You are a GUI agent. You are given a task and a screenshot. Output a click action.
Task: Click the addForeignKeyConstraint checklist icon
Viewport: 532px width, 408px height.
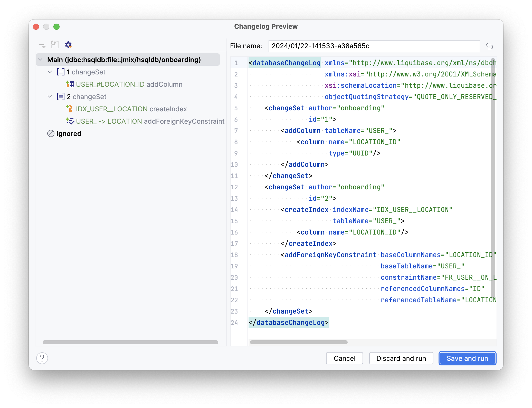click(70, 121)
